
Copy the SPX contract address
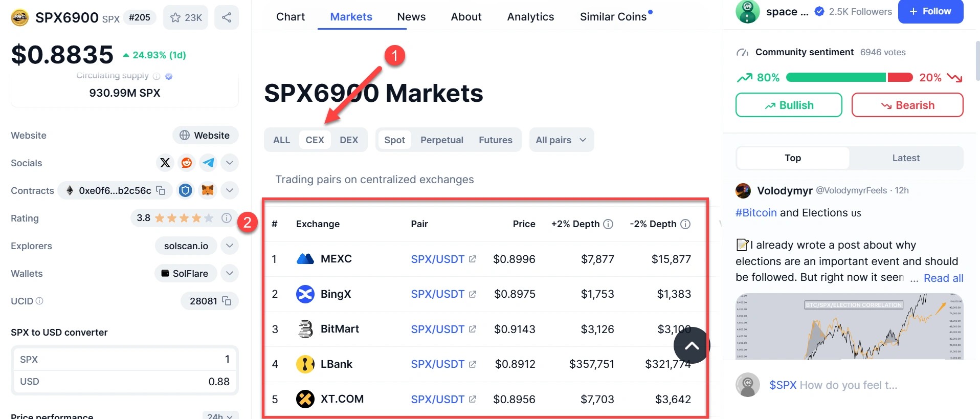[160, 190]
